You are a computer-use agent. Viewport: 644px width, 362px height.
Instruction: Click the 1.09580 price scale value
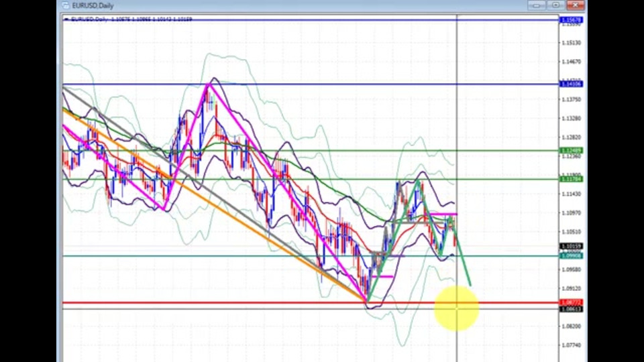point(572,269)
